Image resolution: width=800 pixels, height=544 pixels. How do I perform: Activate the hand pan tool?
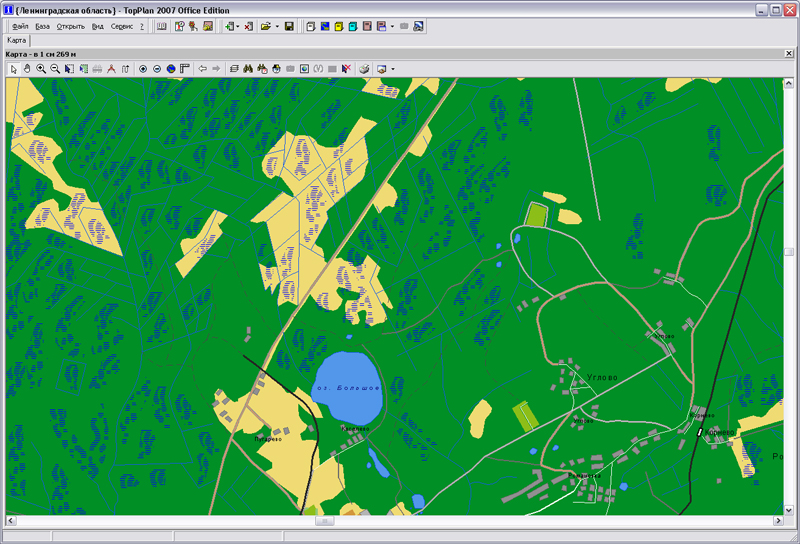[x=27, y=69]
